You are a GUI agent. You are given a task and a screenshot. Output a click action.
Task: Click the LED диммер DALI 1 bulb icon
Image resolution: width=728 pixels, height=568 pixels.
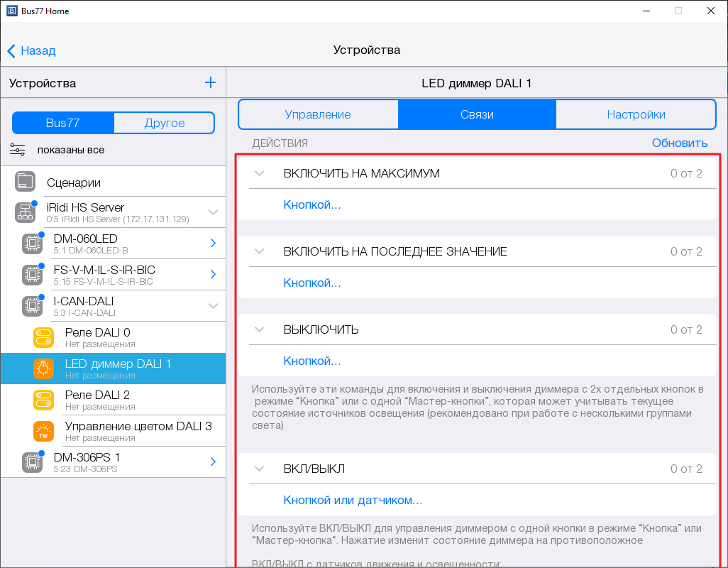pyautogui.click(x=43, y=368)
